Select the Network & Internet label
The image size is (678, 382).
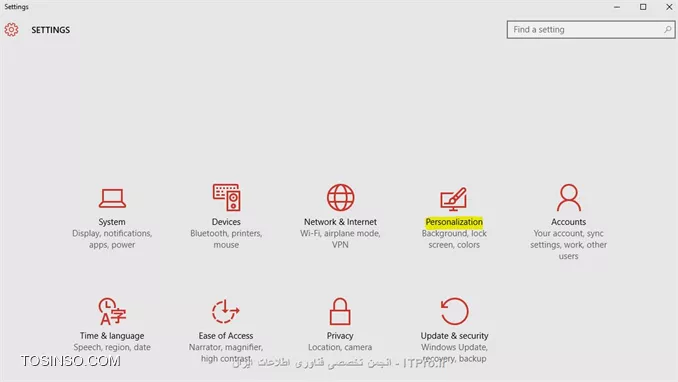[340, 221]
